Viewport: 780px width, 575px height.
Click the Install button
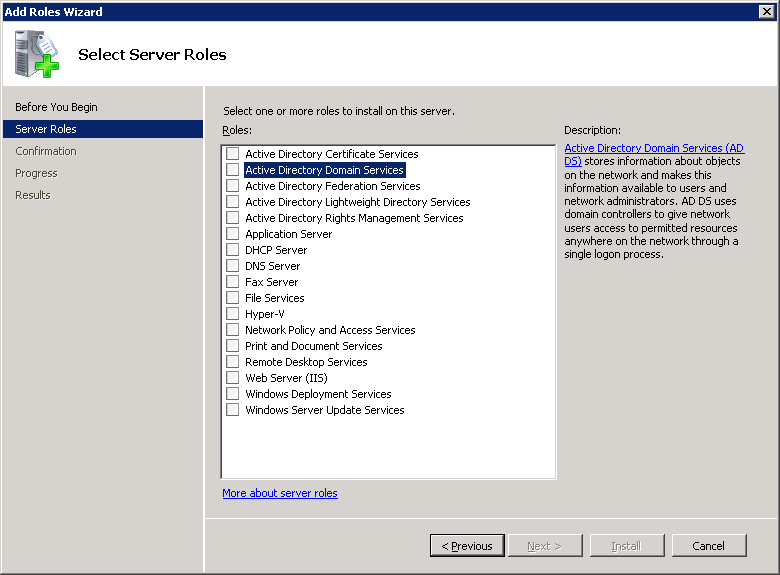click(627, 546)
